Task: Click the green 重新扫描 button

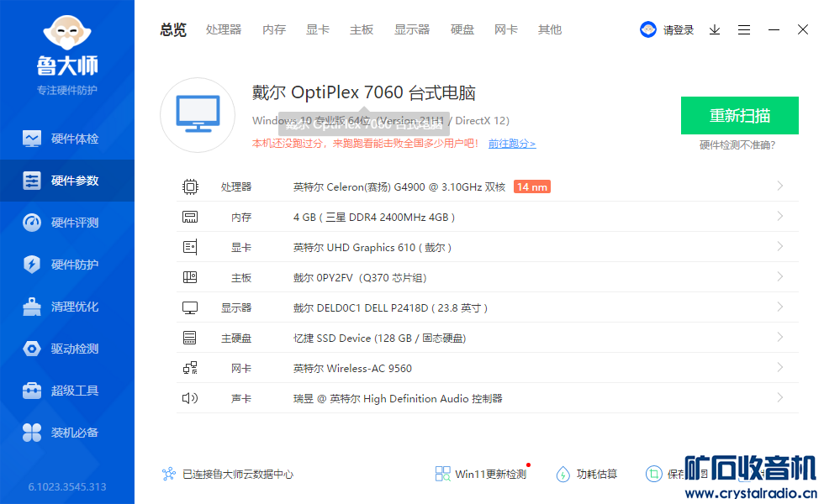Action: (740, 116)
